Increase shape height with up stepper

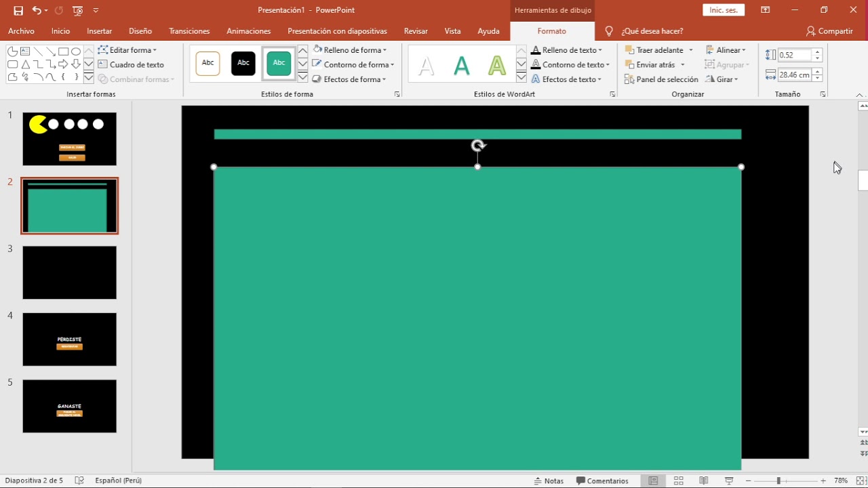(x=818, y=52)
